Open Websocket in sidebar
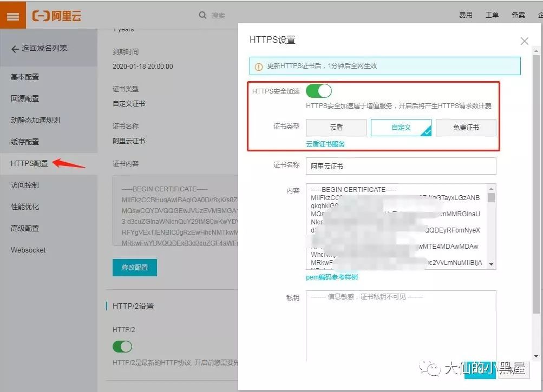543x392 pixels. click(x=28, y=250)
